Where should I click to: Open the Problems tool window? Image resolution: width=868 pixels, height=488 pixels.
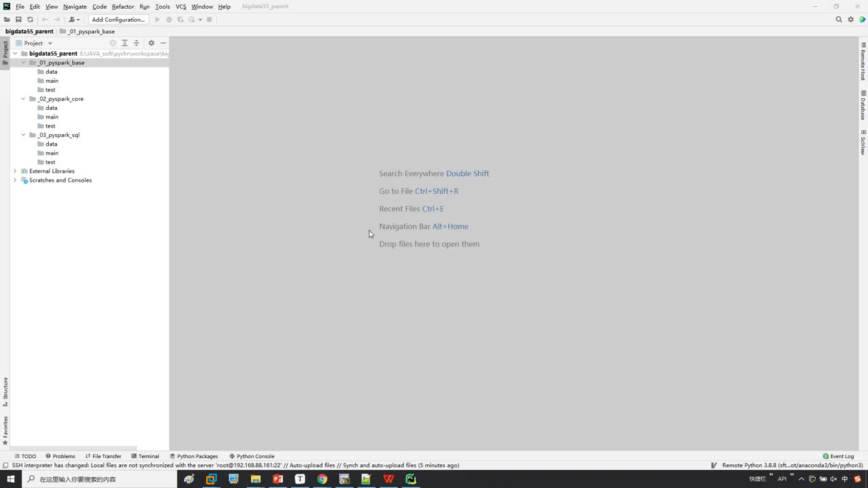(60, 456)
